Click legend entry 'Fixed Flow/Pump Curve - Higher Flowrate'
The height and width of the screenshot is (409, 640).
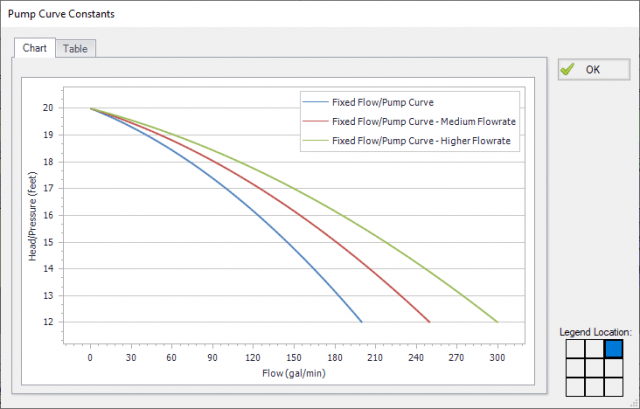(407, 141)
